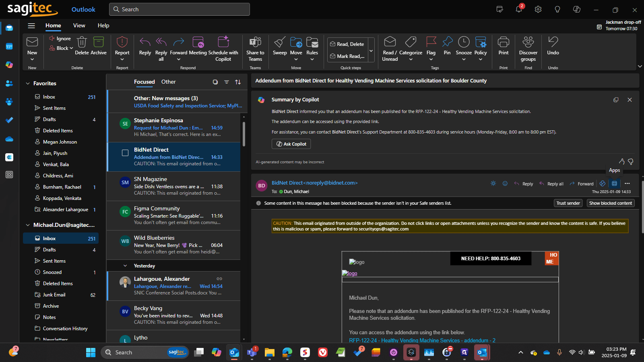Open the SN Magazine email
This screenshot has width=644, height=362.
tap(174, 186)
